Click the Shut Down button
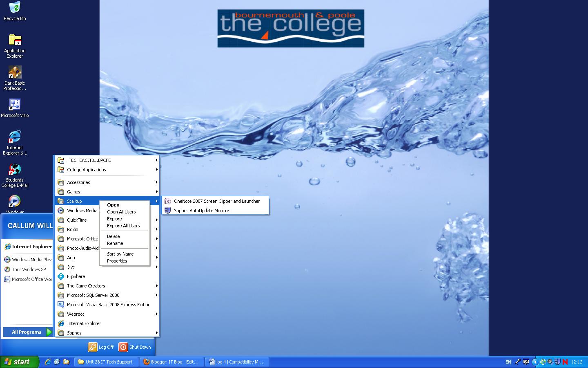Viewport: 588px width, 368px height. pyautogui.click(x=135, y=347)
